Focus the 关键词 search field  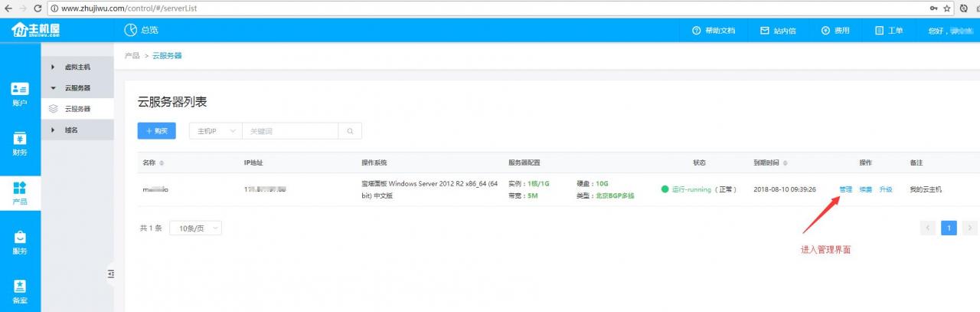(290, 131)
